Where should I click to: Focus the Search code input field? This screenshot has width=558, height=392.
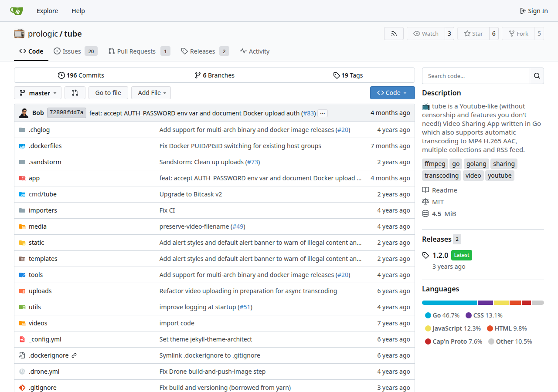point(476,76)
